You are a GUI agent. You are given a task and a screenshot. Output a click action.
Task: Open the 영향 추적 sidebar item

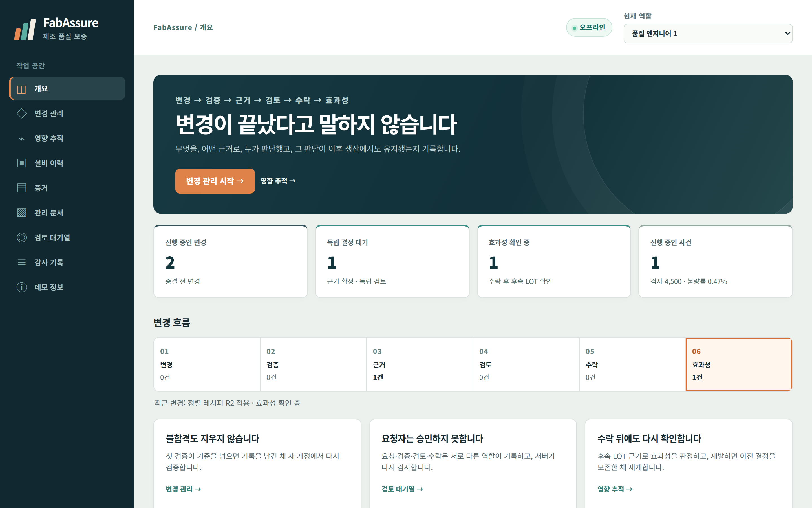tap(67, 138)
